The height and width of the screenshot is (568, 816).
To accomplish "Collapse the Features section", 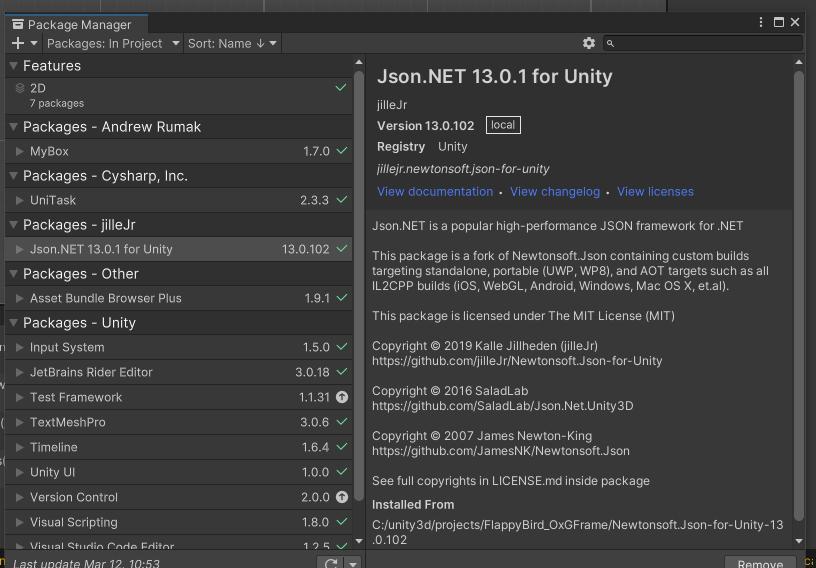I will [14, 66].
